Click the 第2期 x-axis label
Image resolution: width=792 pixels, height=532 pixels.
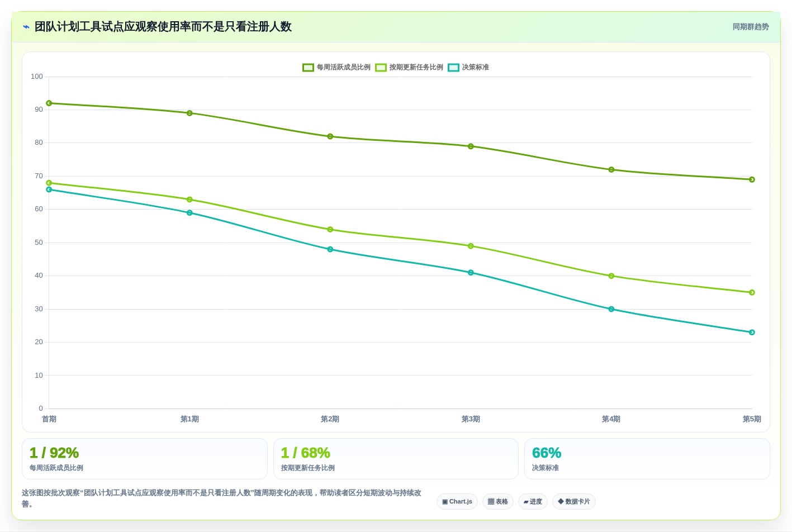pyautogui.click(x=330, y=419)
